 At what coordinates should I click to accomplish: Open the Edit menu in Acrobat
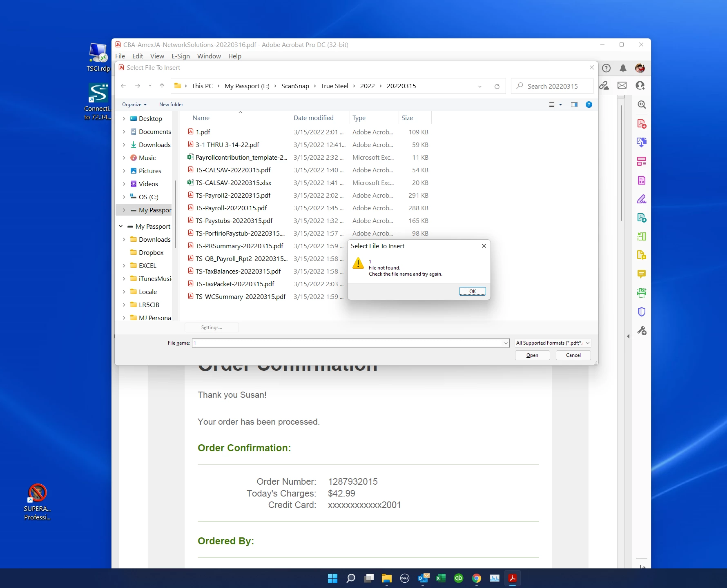coord(138,56)
